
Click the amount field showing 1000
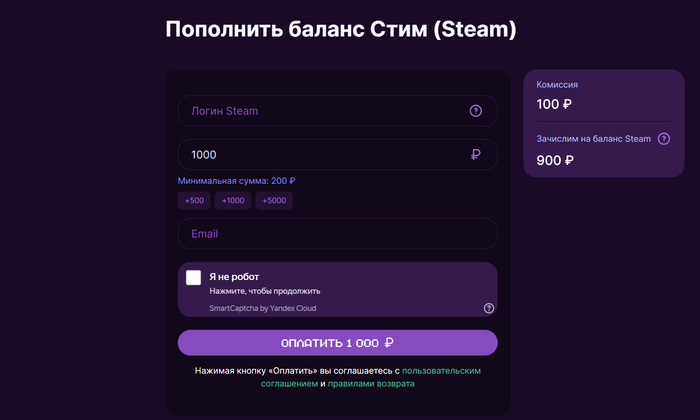320,155
